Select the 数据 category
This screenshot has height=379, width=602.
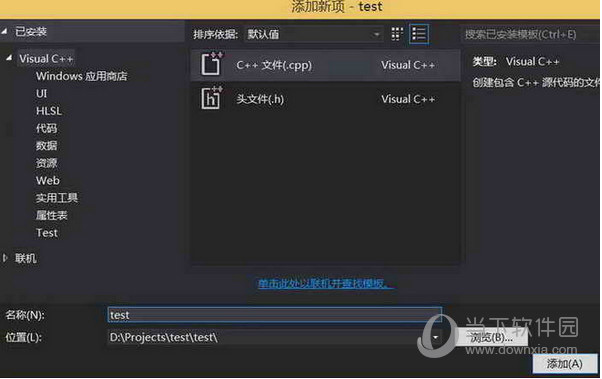46,146
